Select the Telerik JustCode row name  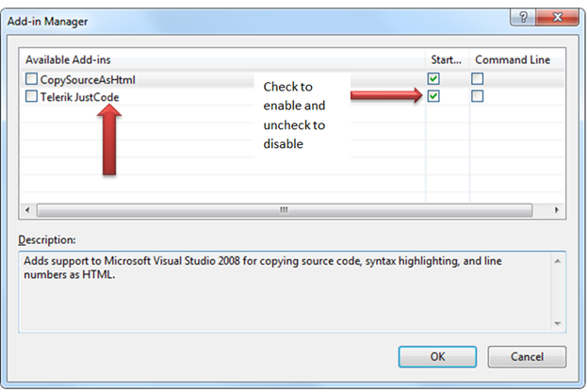coord(80,96)
